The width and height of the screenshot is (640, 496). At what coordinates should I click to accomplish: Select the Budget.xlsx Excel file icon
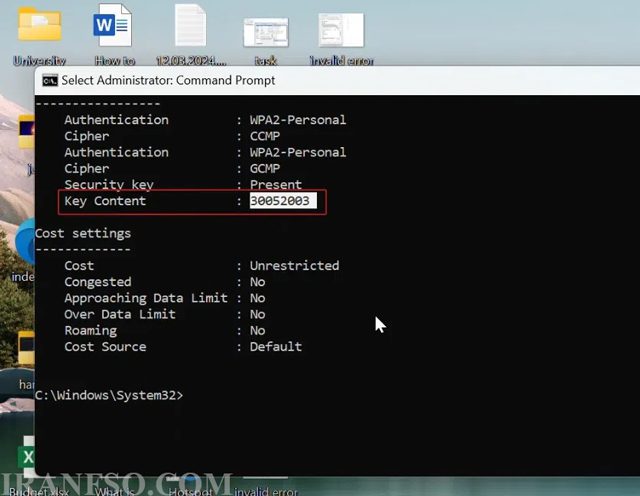28,456
